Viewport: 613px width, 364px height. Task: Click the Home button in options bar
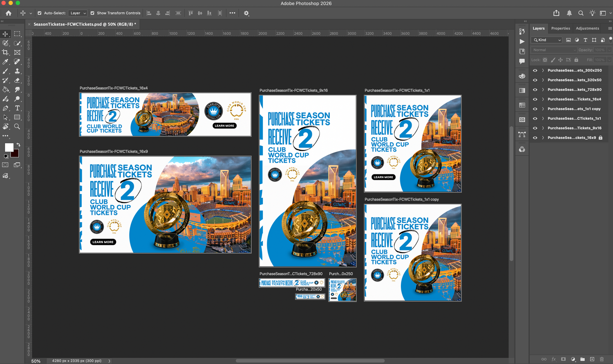[8, 13]
